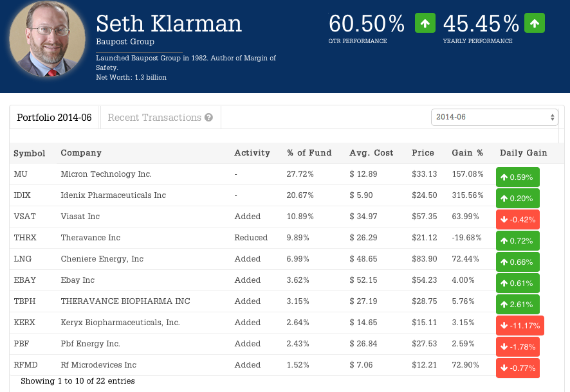Click the green 0.59% daily gain badge for MU
Image resolution: width=570 pixels, height=392 pixels.
pos(517,177)
